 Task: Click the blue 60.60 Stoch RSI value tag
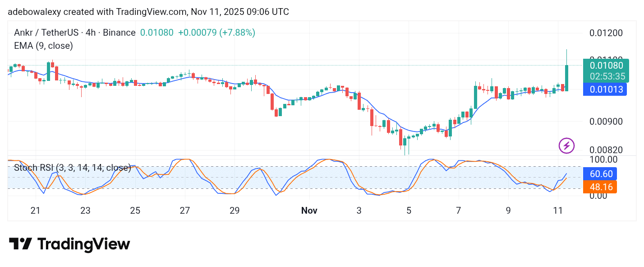[x=599, y=174]
